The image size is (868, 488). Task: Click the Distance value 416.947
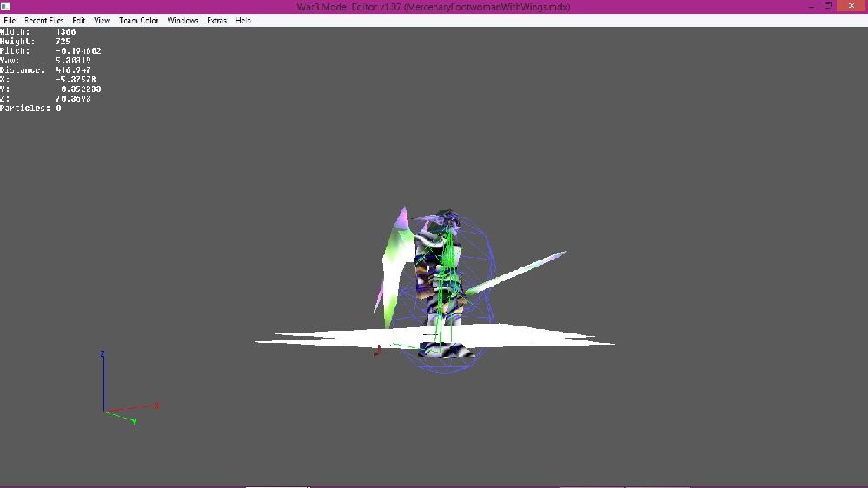coord(73,70)
